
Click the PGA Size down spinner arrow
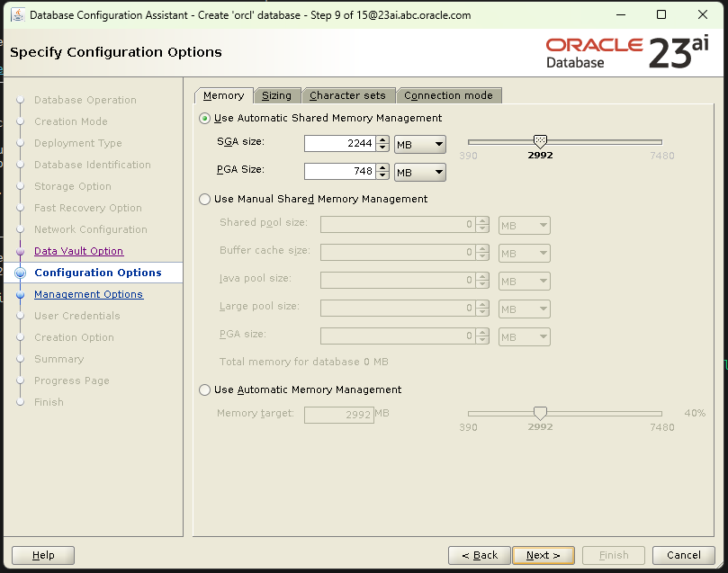[382, 176]
